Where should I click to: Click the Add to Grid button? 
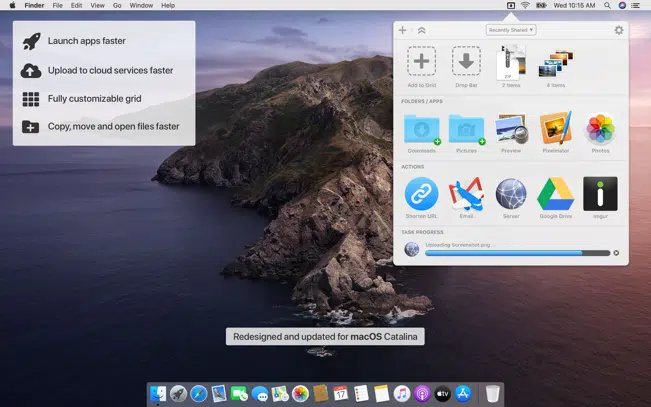pyautogui.click(x=421, y=62)
